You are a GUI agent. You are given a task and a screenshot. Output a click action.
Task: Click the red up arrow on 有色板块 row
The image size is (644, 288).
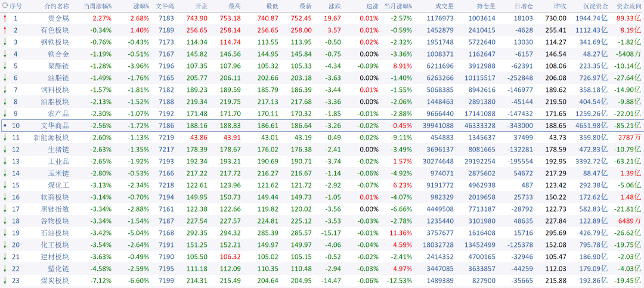click(5, 30)
